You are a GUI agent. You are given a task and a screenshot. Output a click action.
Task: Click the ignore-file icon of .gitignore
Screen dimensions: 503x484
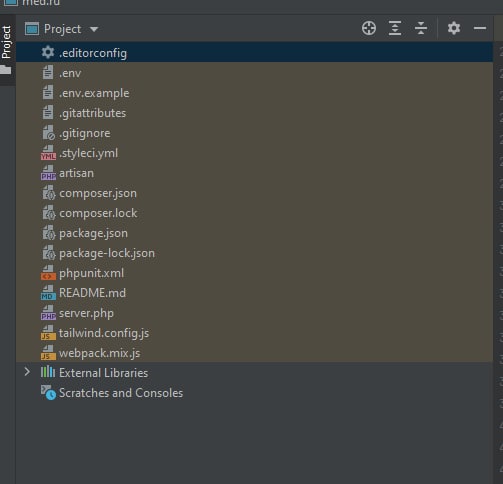click(49, 133)
